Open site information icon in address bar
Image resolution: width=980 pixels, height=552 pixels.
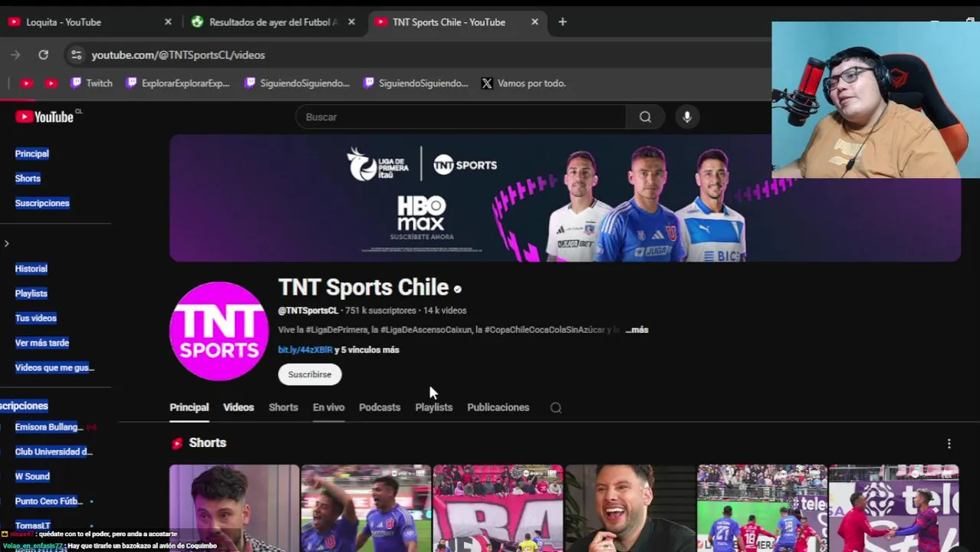click(x=76, y=55)
